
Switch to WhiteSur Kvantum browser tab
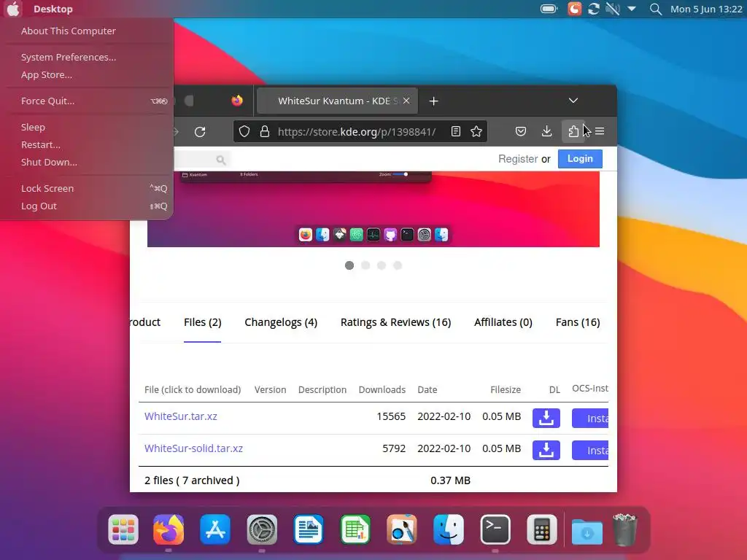coord(337,101)
